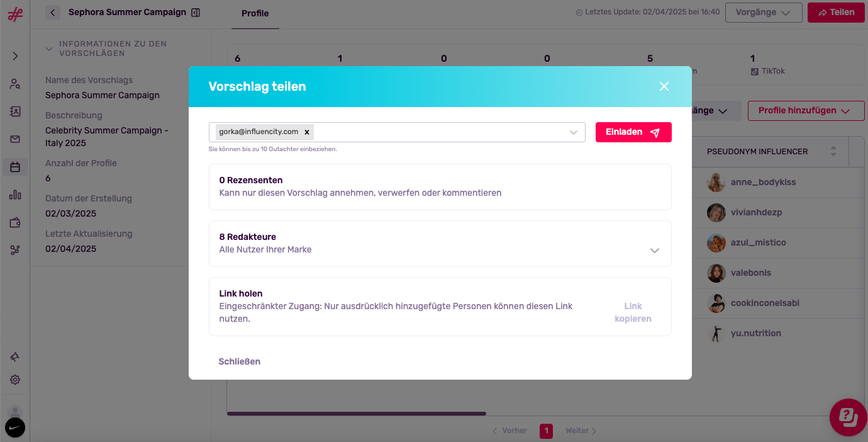Open the Vorgänge dropdown in header
Screen dimensions: 868x442
coord(764,13)
